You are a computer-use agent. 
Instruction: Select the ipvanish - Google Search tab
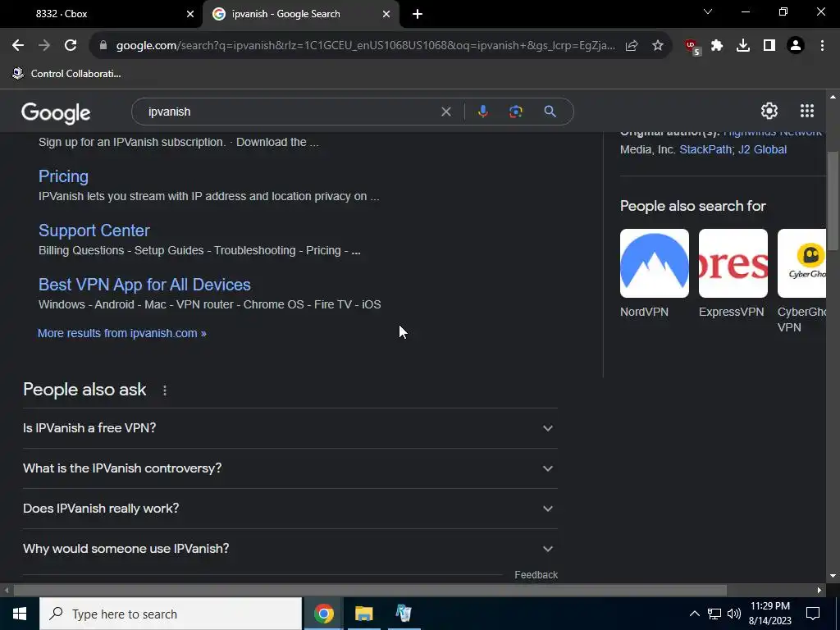(x=300, y=14)
